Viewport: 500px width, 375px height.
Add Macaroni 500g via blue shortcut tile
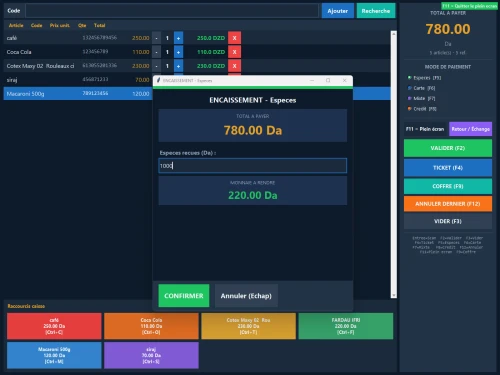(54, 355)
